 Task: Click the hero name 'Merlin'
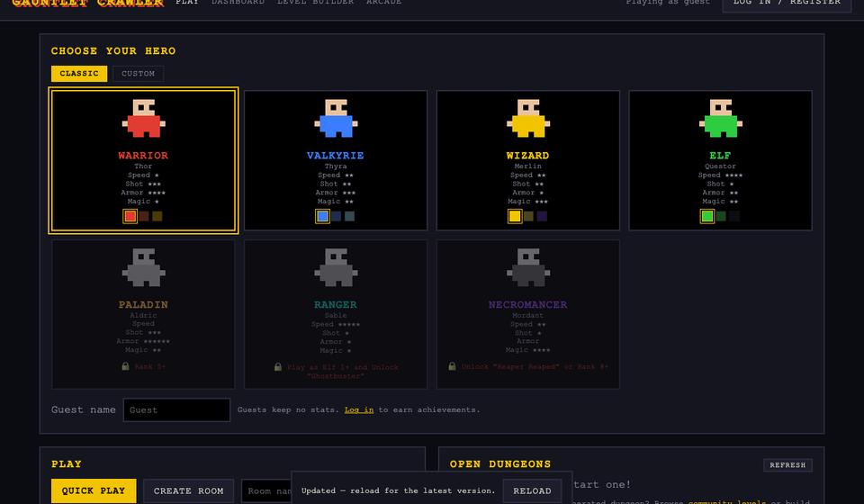click(x=528, y=166)
